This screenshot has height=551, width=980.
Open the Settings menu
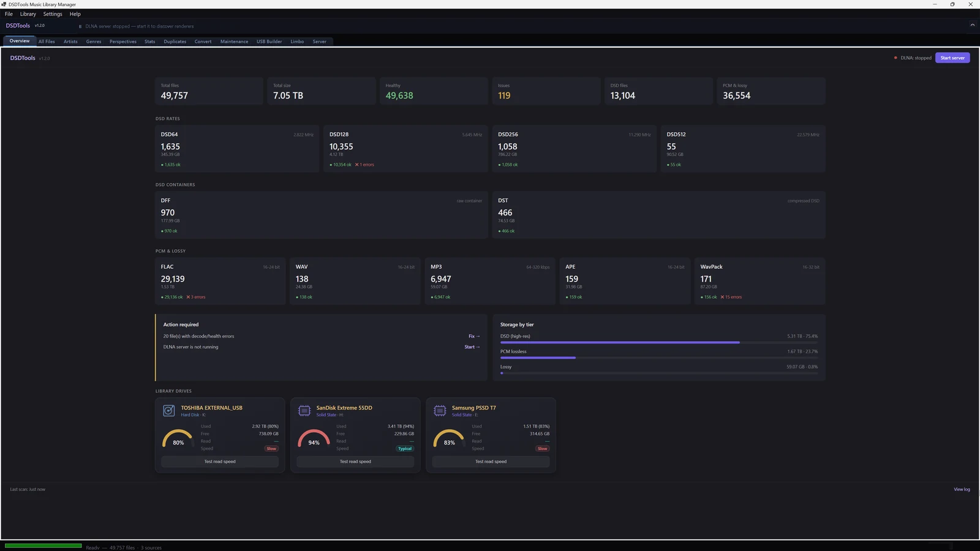(x=53, y=14)
